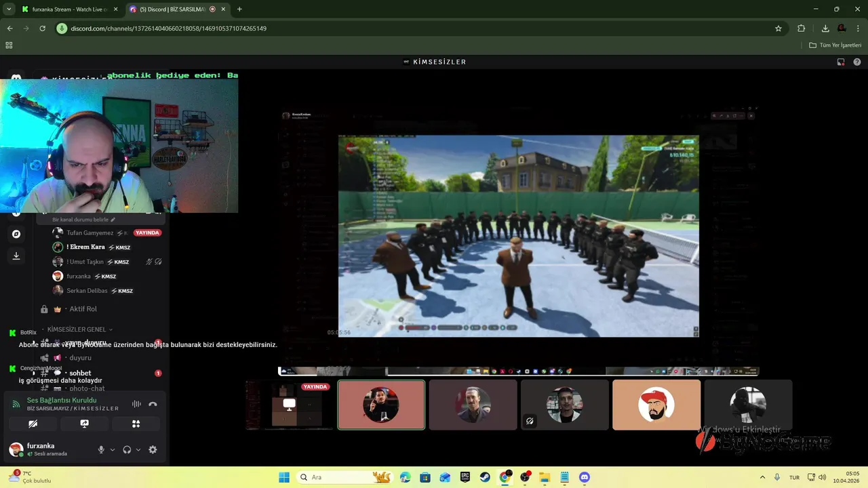Switch to furxanka Stream Kick tab
868x488 pixels.
(x=68, y=9)
